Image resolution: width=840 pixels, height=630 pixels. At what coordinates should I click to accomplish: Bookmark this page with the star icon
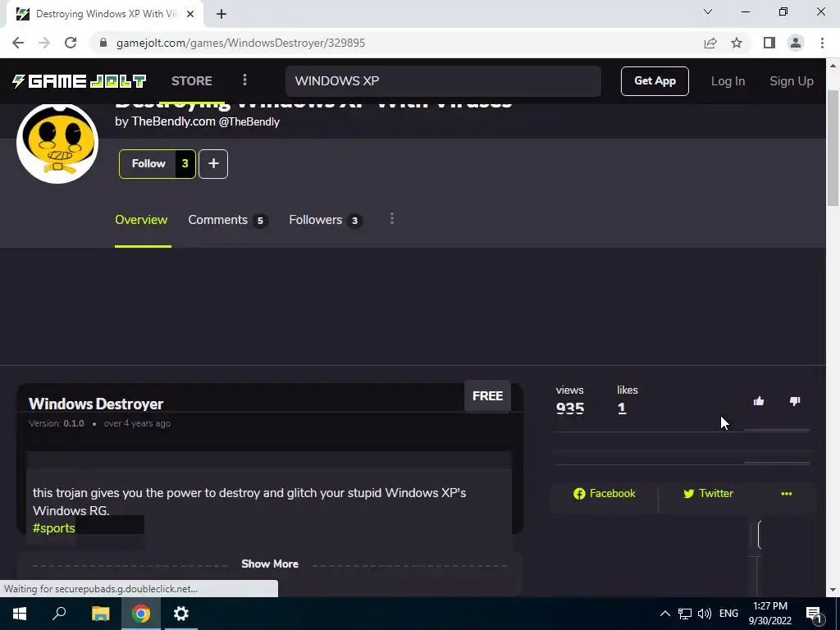click(737, 43)
